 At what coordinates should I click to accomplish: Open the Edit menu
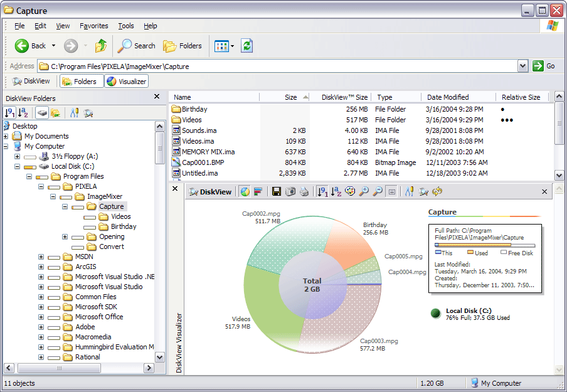coord(40,26)
